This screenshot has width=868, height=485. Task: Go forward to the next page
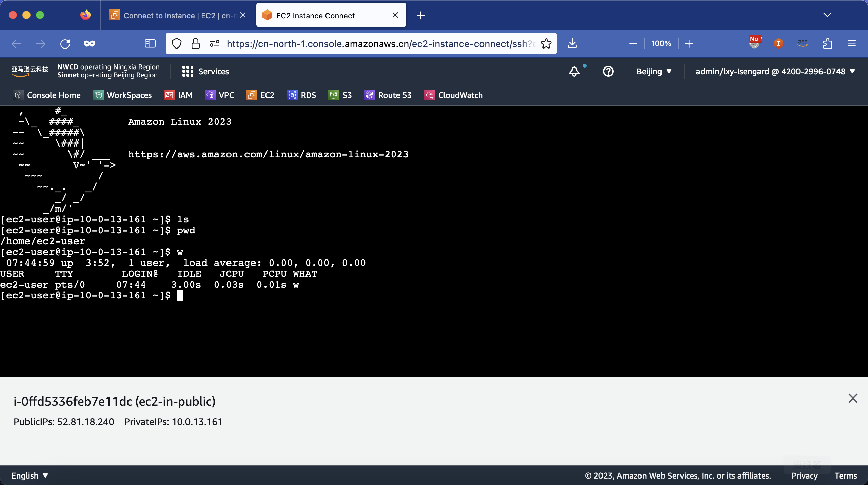click(41, 44)
